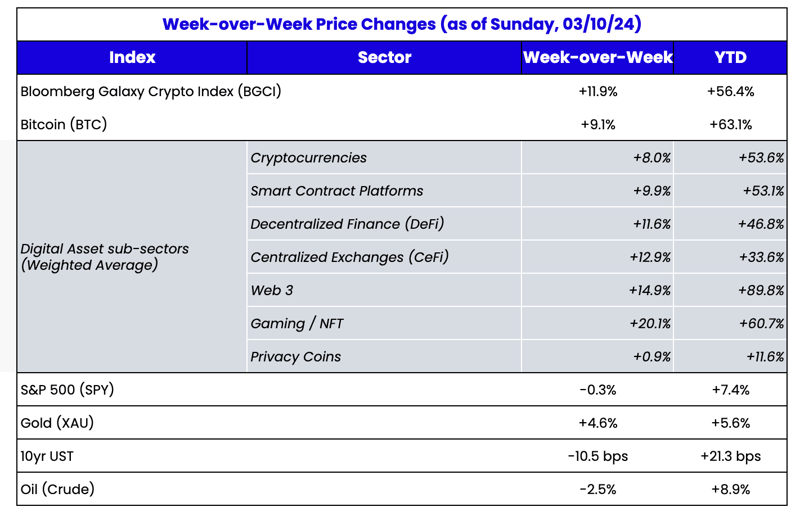The width and height of the screenshot is (800, 516).
Task: Select the YTD column header
Action: point(730,57)
